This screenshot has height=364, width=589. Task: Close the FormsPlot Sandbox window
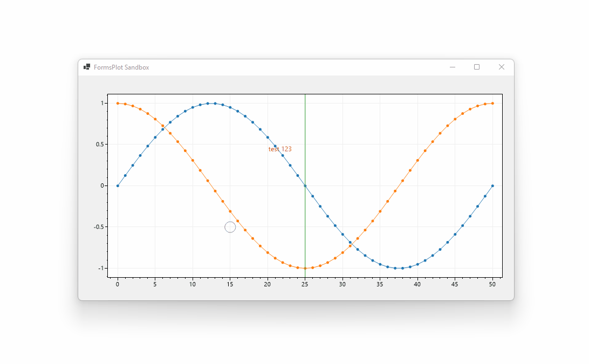tap(502, 67)
